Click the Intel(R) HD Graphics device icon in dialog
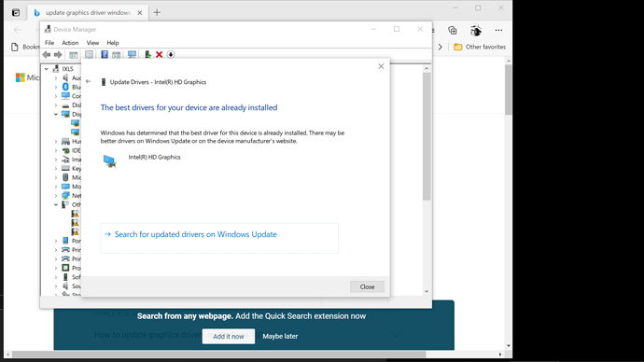Viewport: 644px width, 362px height. pyautogui.click(x=109, y=161)
